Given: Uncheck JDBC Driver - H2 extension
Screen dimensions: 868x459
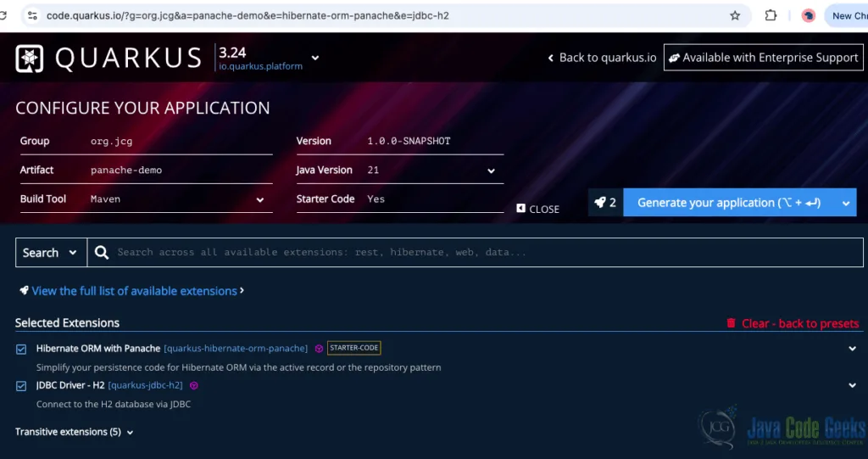Looking at the screenshot, I should pos(21,386).
